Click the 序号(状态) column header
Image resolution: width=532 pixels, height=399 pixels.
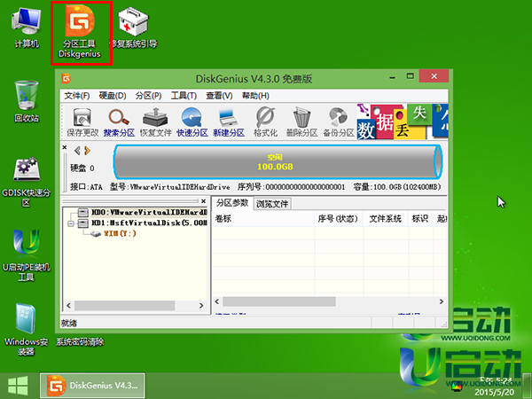click(x=339, y=218)
